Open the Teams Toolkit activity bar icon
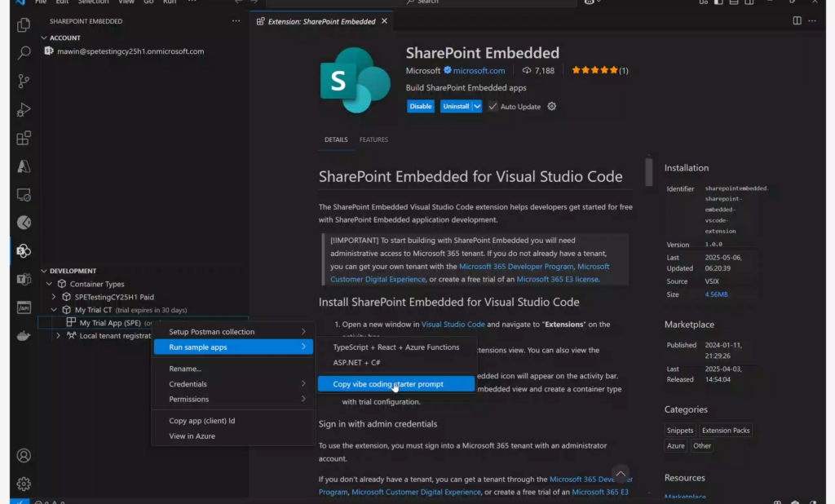Screen dimensions: 835x504 (24, 279)
